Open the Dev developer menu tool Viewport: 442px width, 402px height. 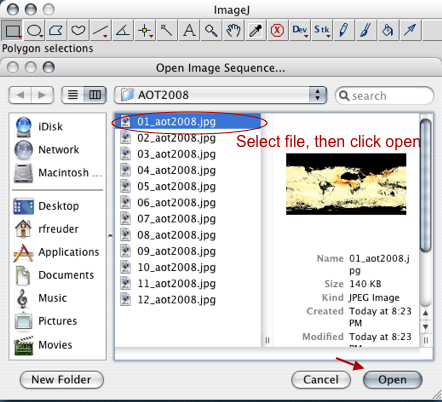[300, 30]
